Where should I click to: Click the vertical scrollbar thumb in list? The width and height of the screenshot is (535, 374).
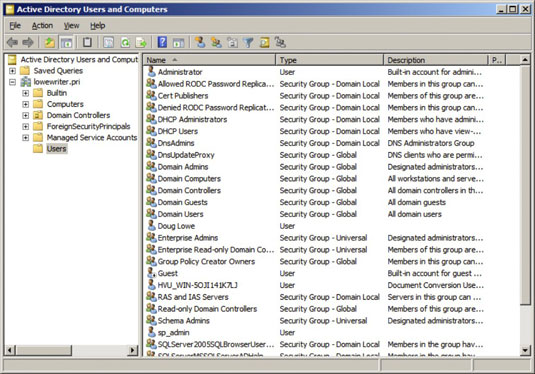[x=525, y=185]
